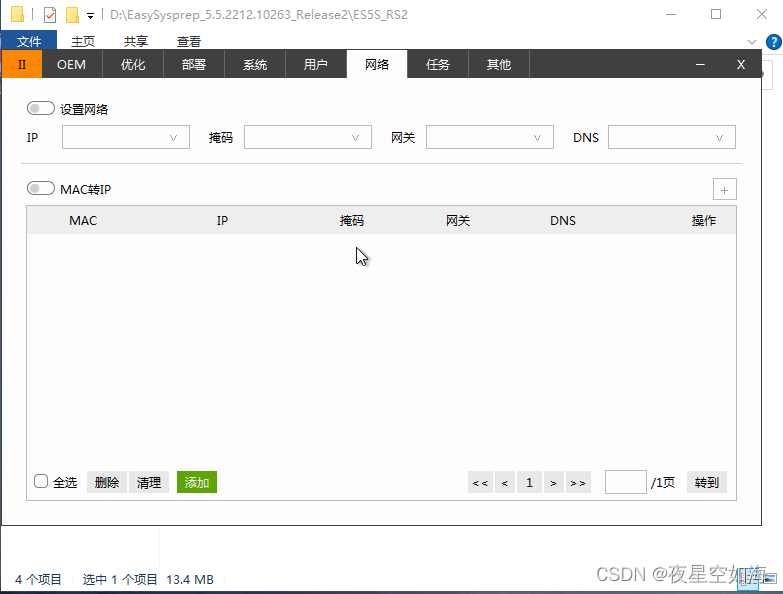Screen dimensions: 783x594
Task: Expand the IP dropdown
Action: click(x=126, y=137)
